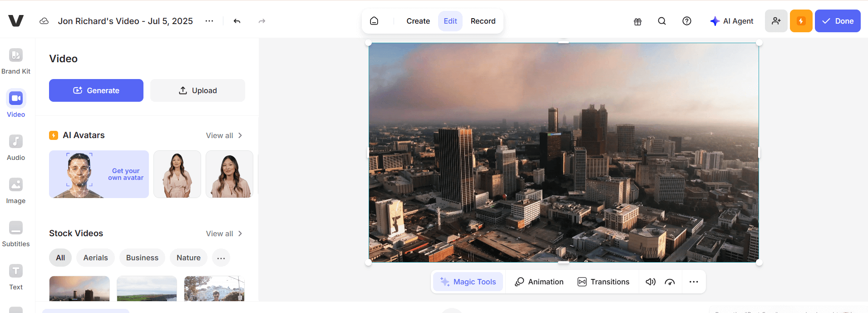Show more stock video categories
This screenshot has height=313, width=868.
[x=221, y=258]
